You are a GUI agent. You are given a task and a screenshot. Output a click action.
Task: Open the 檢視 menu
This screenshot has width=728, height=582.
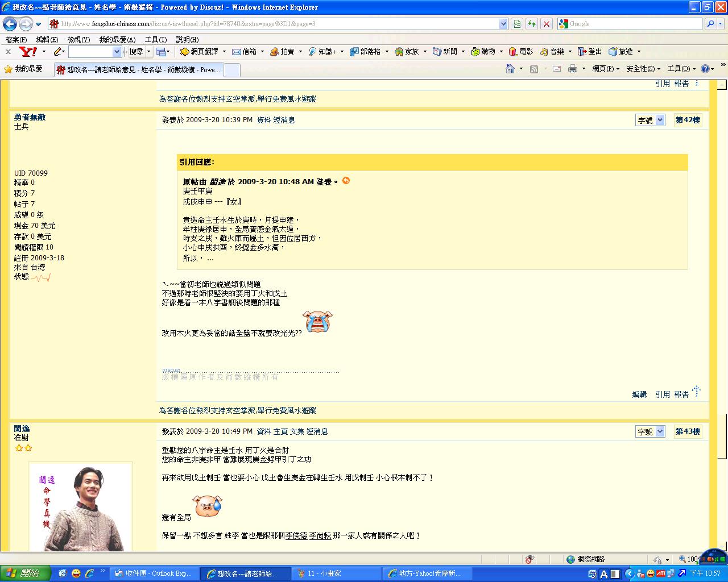78,40
